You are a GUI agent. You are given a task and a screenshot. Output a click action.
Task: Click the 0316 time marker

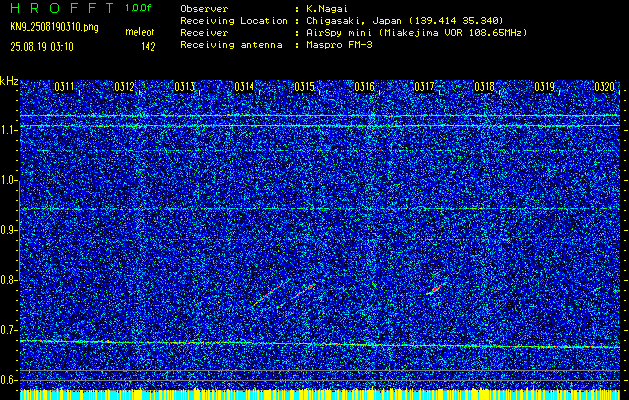364,87
